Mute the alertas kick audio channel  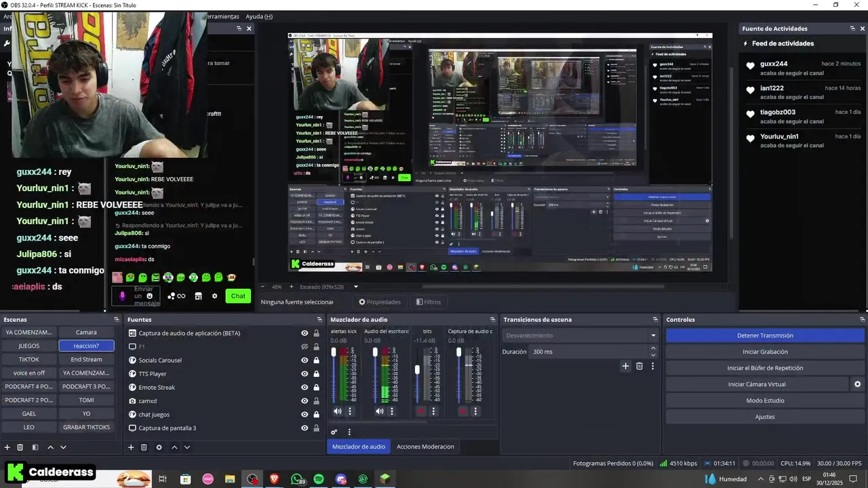338,411
